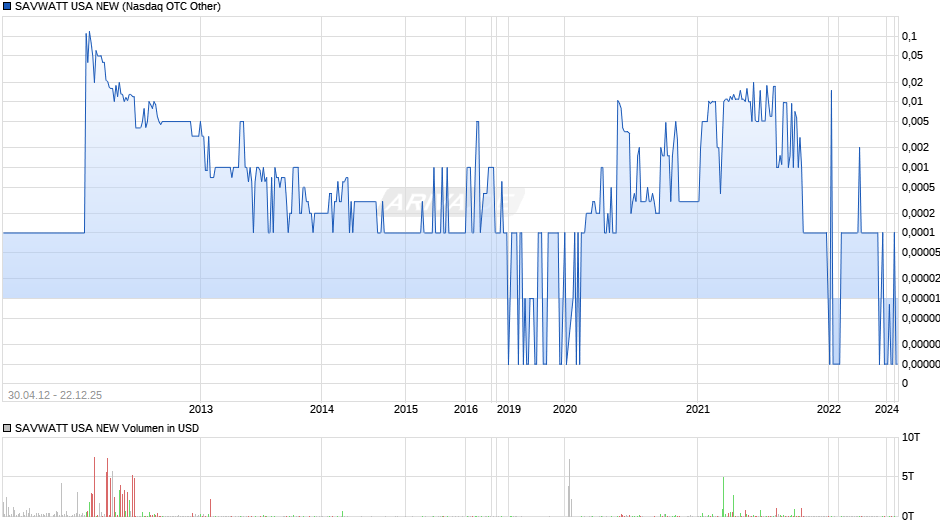Click the 0,005 price axis label
Screen dimensions: 940x526
(x=915, y=122)
